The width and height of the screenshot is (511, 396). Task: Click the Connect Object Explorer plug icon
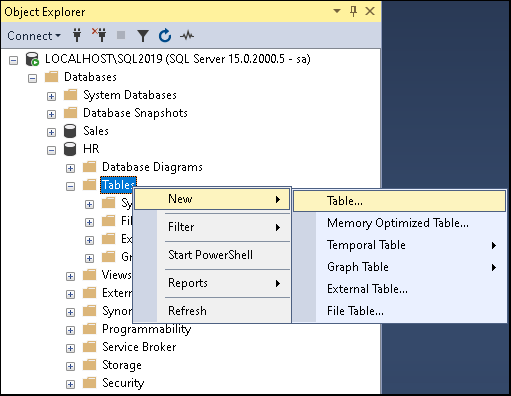77,35
